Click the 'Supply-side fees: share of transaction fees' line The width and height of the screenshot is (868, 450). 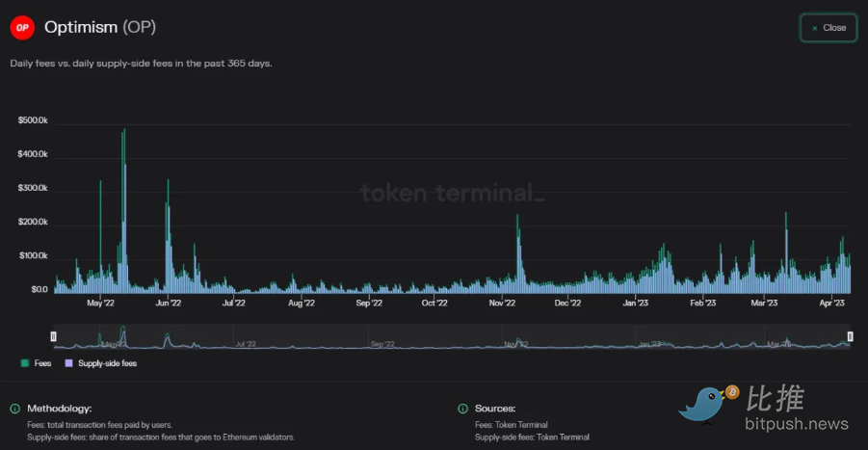coord(161,437)
